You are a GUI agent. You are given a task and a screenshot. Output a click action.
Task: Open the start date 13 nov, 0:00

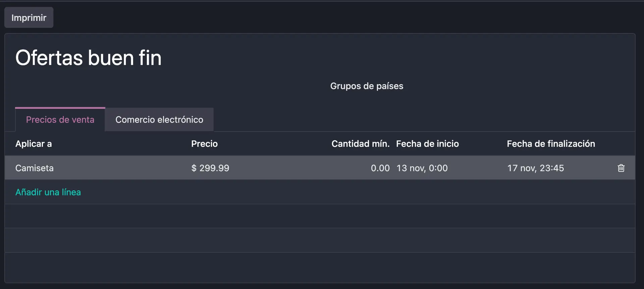pyautogui.click(x=422, y=168)
